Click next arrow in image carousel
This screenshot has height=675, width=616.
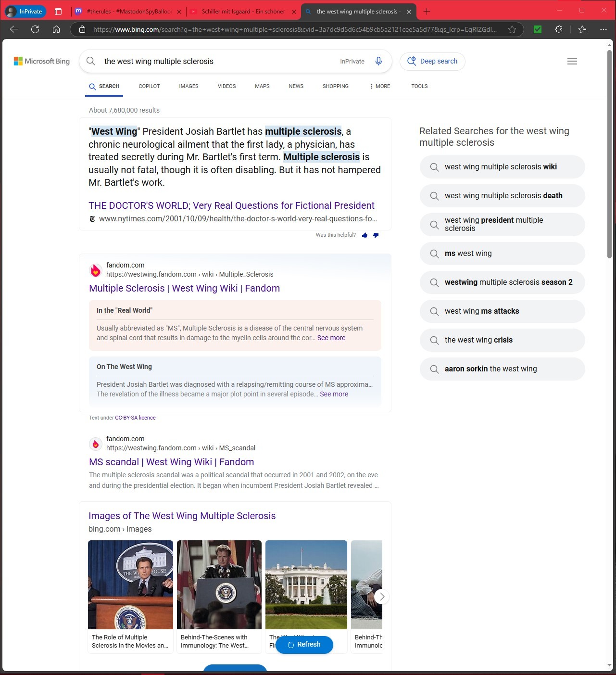point(381,597)
